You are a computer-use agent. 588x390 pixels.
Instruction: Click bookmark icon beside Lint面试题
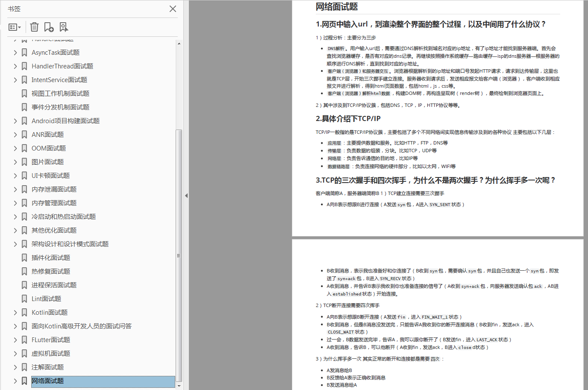24,299
